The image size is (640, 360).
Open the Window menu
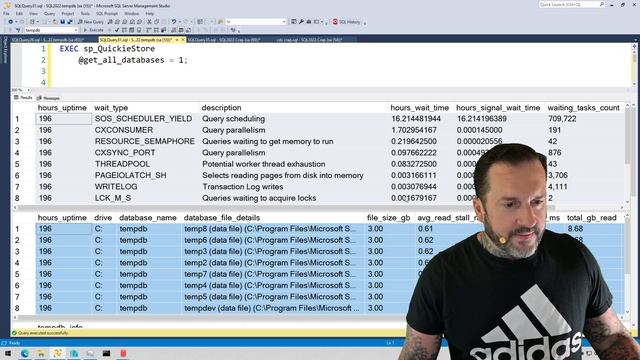point(131,13)
